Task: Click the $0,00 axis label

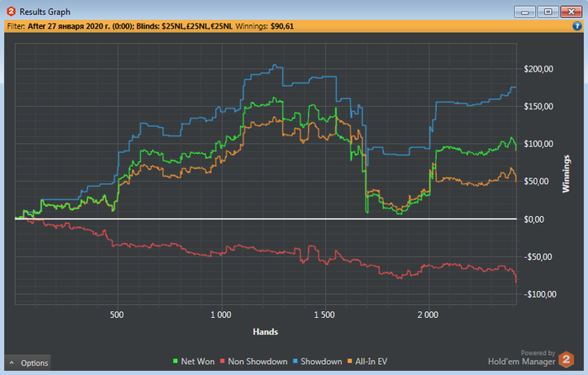Action: 534,219
